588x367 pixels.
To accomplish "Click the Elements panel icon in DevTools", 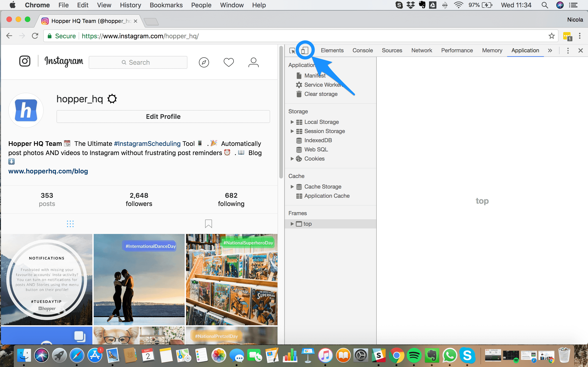I will pyautogui.click(x=332, y=50).
